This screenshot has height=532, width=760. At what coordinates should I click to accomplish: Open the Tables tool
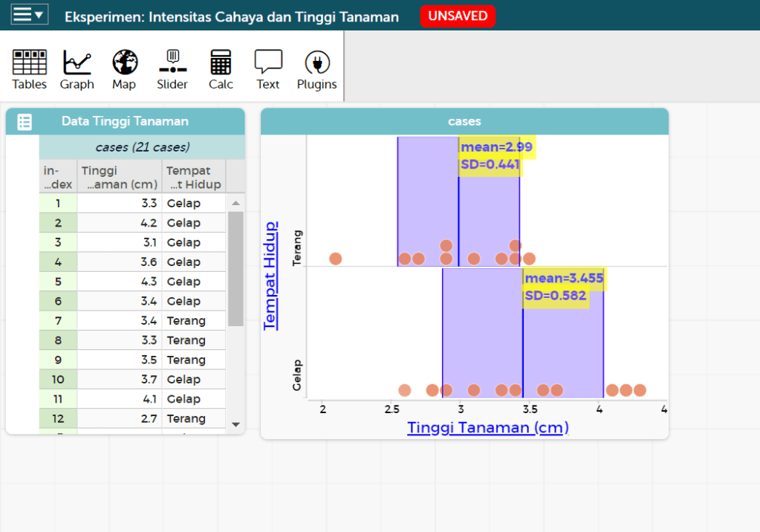click(30, 70)
